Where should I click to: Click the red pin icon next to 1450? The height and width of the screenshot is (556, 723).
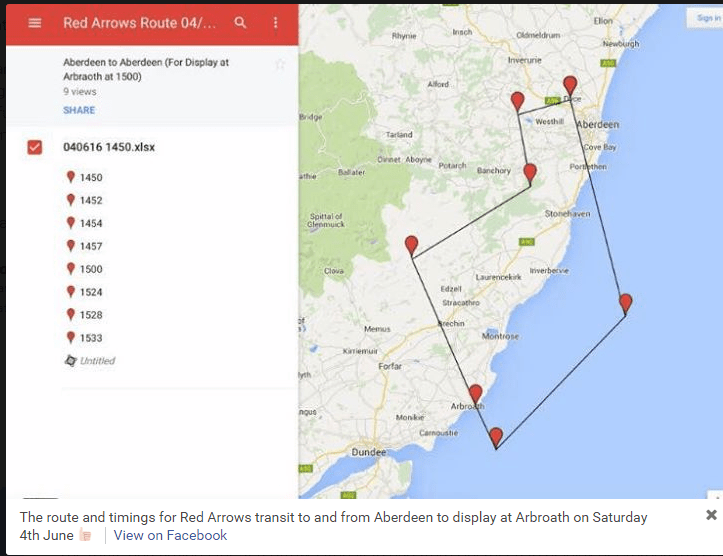(71, 177)
